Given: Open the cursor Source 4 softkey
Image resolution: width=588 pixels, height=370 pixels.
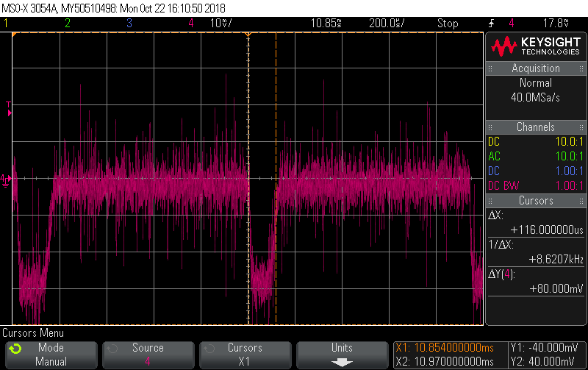Looking at the screenshot, I should click(148, 355).
